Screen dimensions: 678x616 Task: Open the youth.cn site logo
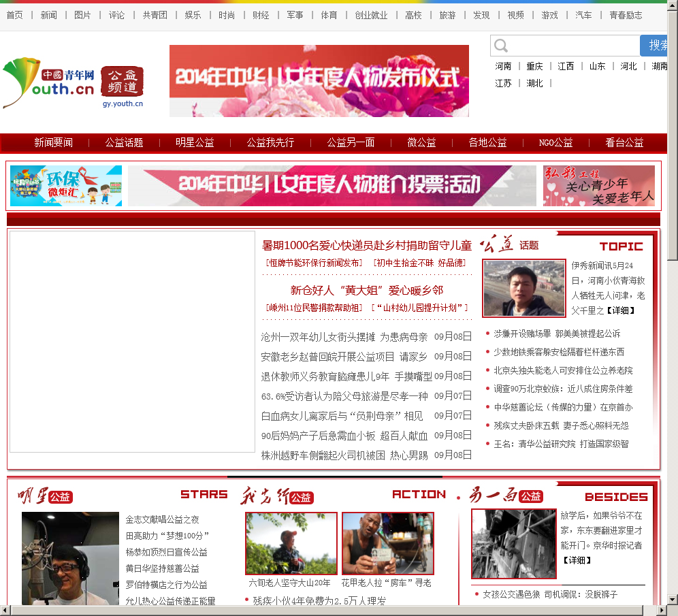click(x=49, y=82)
